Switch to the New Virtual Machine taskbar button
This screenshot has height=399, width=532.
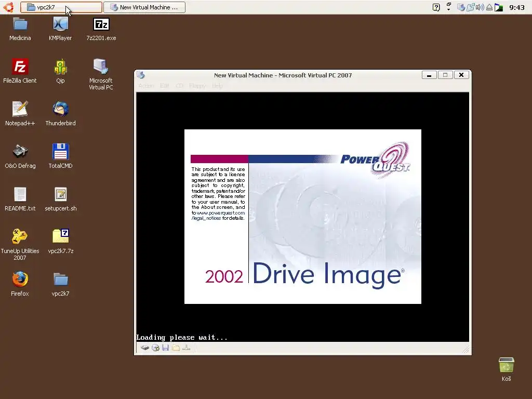[144, 7]
